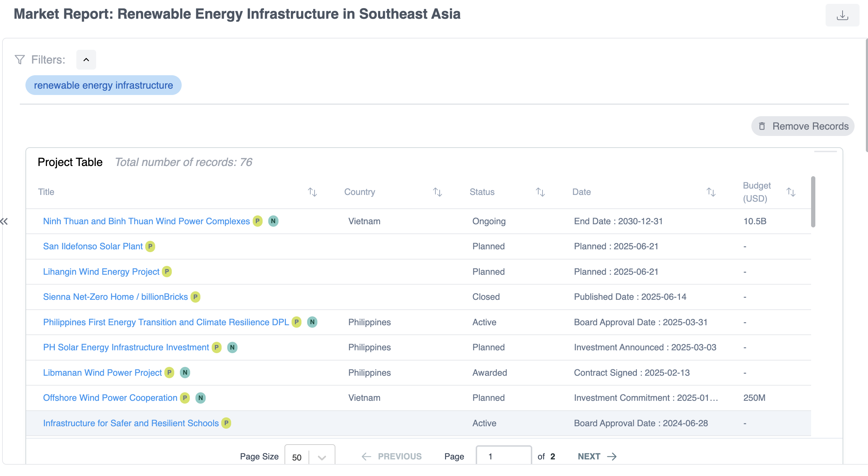
Task: Click N badge on Philippines First Energy row
Action: (312, 322)
